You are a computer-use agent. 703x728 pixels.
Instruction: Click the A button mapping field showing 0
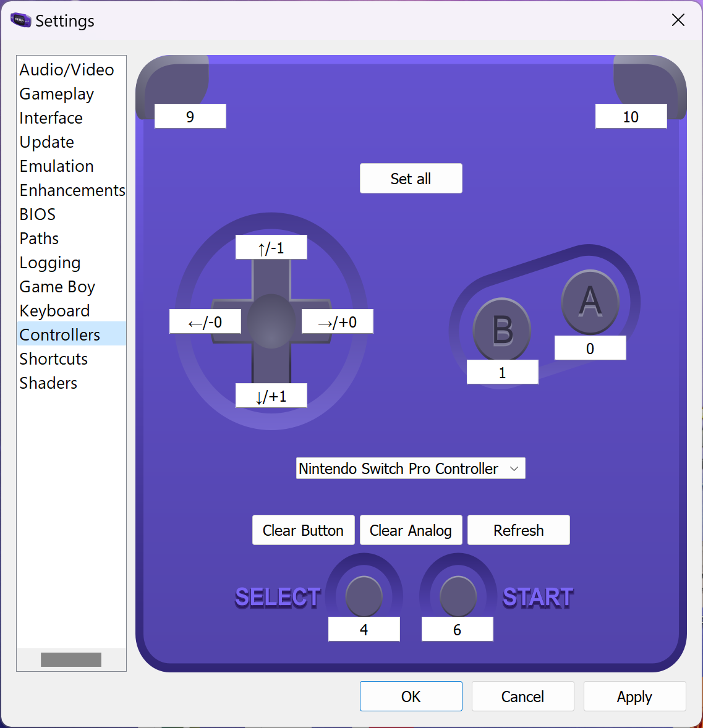coord(590,347)
